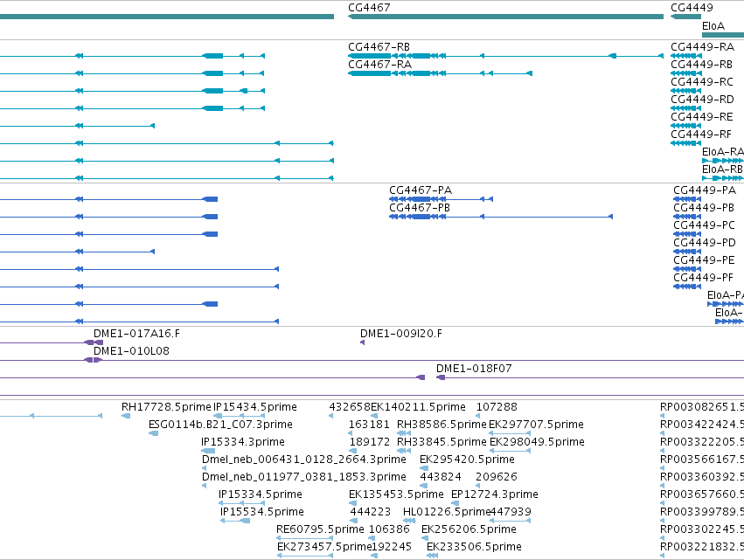Choose polypeptide CG4449-PD
Viewport: 744px width, 560px height.
(687, 252)
